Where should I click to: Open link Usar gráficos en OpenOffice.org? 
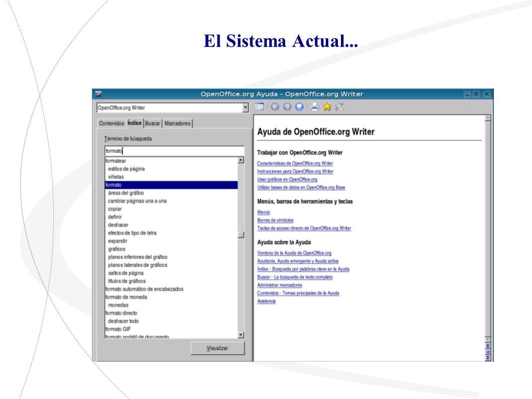coord(287,179)
